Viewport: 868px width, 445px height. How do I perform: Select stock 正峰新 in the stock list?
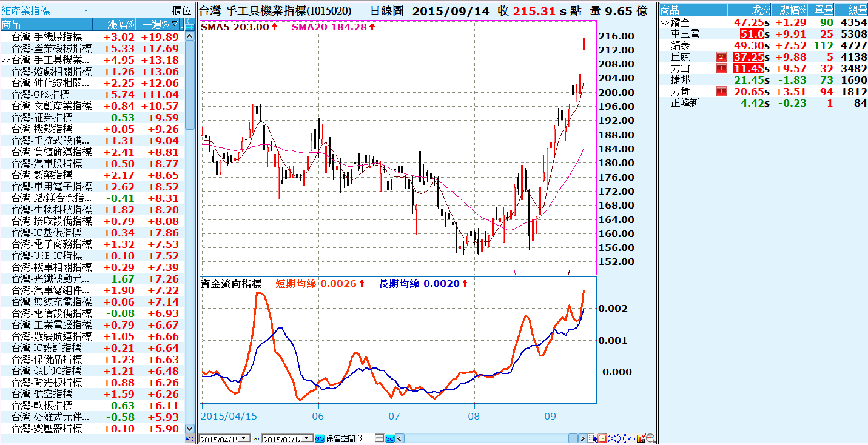coord(763,103)
